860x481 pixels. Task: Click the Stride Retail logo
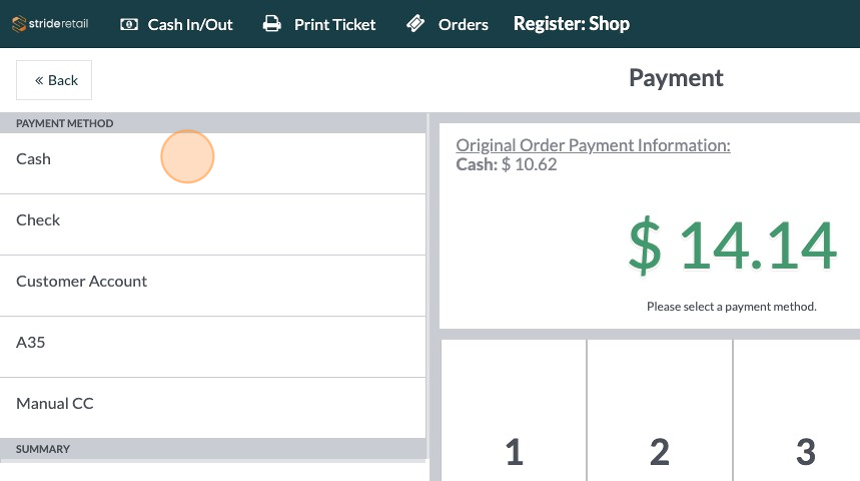coord(50,23)
